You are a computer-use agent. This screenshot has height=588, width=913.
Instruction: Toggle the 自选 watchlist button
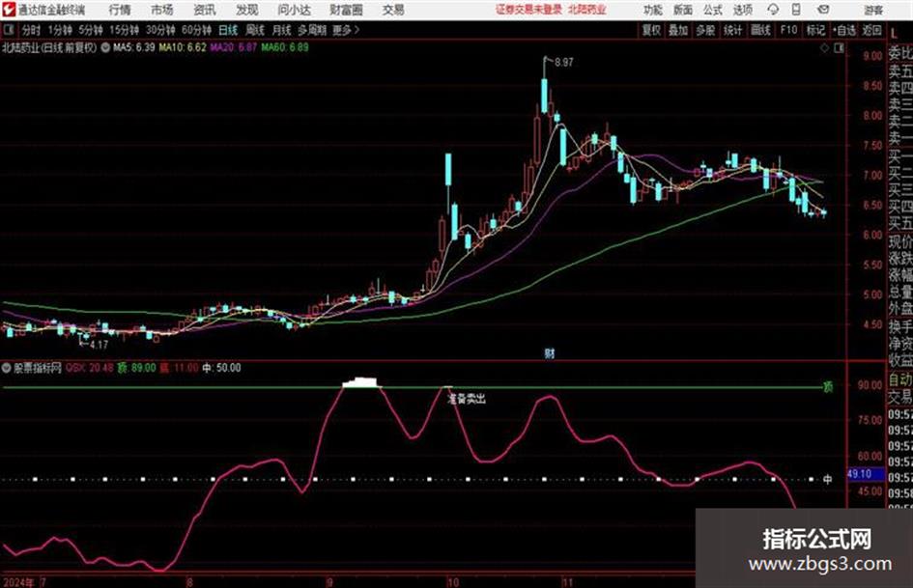(x=843, y=30)
